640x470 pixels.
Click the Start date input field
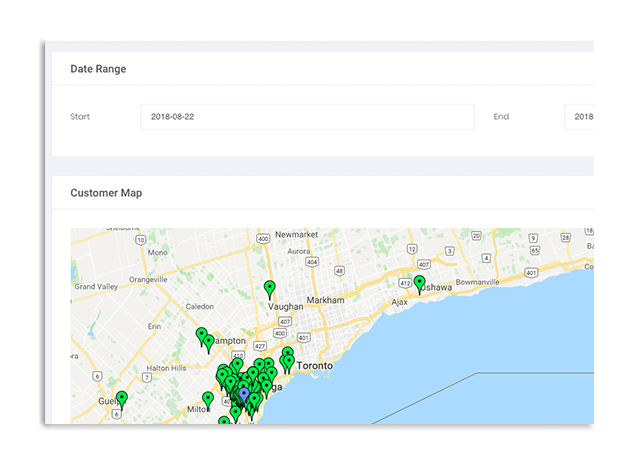click(307, 117)
